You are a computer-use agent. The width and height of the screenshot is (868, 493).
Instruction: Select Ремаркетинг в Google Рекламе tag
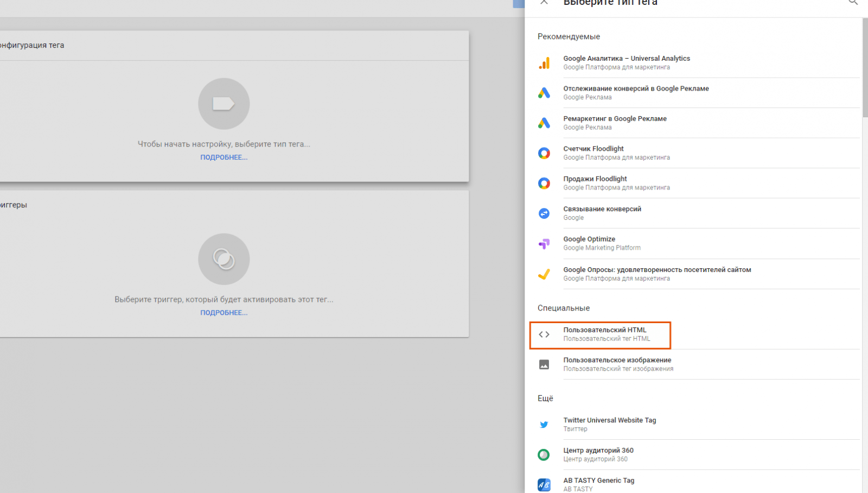click(698, 123)
